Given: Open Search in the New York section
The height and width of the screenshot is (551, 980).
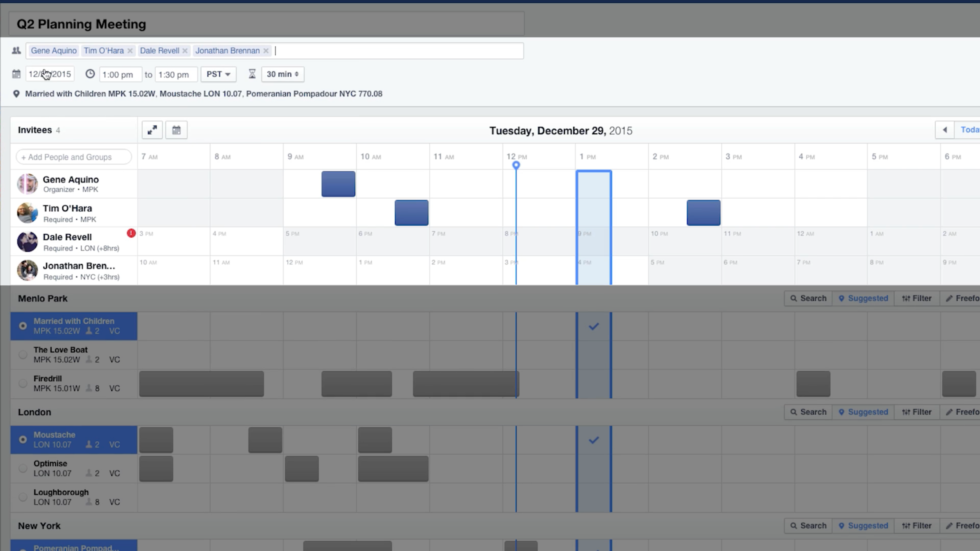Looking at the screenshot, I should pos(808,525).
